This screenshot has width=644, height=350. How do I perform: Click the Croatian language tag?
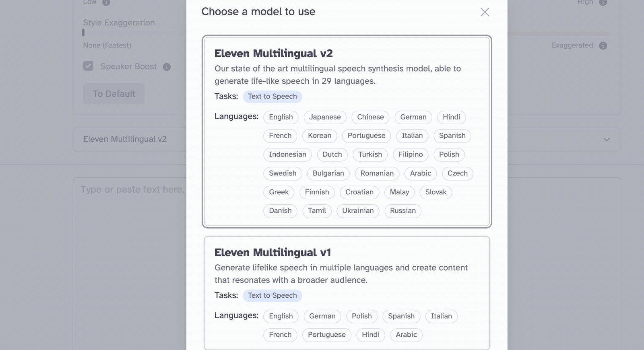[359, 192]
